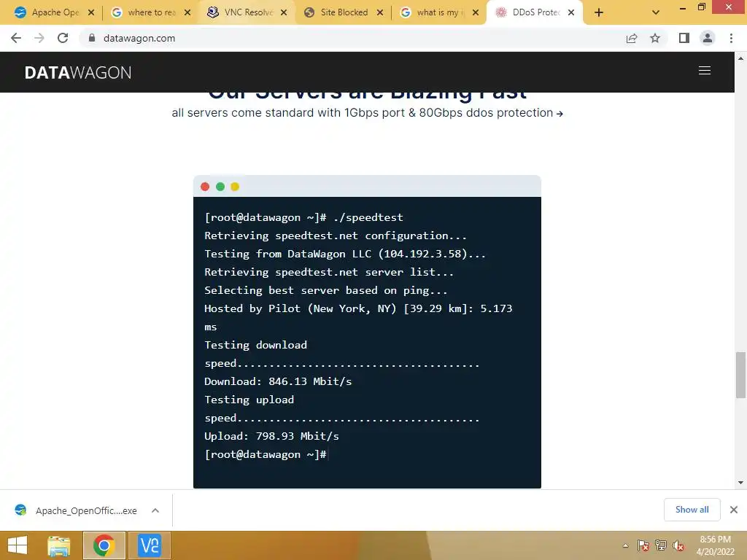
Task: Open File Explorer from the taskbar
Action: (x=59, y=545)
